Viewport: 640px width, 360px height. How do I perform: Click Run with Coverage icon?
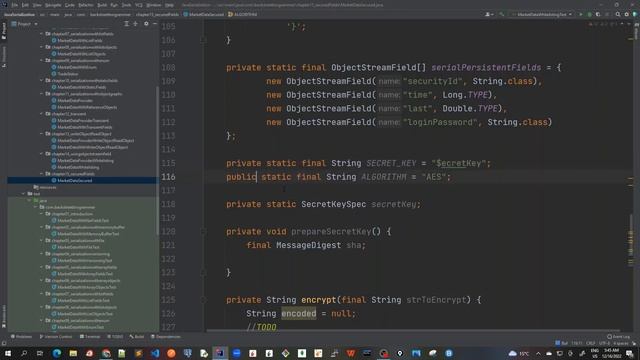pos(598,14)
